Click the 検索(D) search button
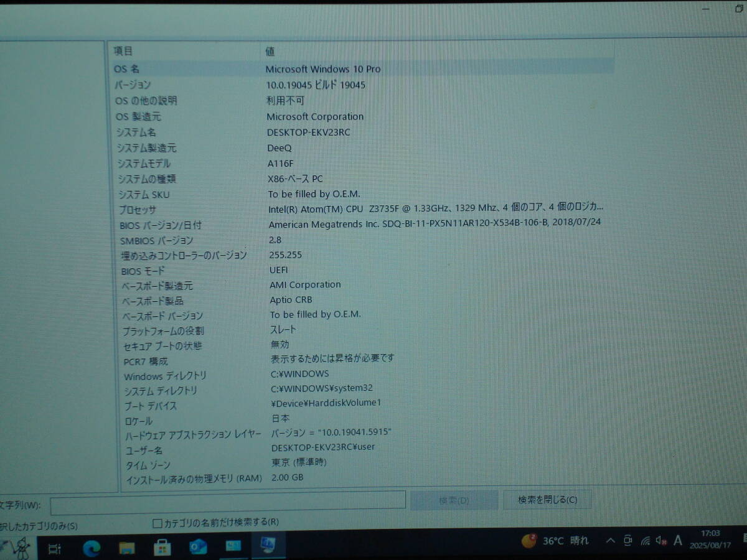The width and height of the screenshot is (747, 560). (x=453, y=500)
